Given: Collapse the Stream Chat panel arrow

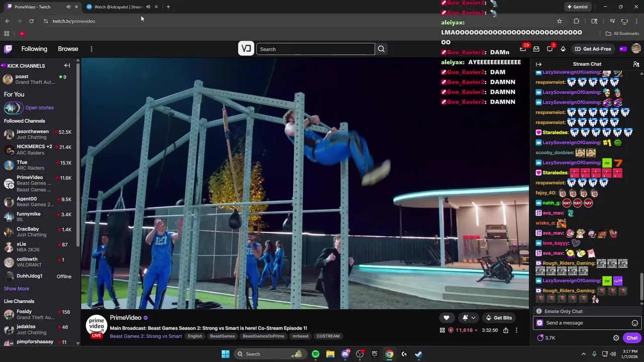Looking at the screenshot, I should (x=538, y=64).
